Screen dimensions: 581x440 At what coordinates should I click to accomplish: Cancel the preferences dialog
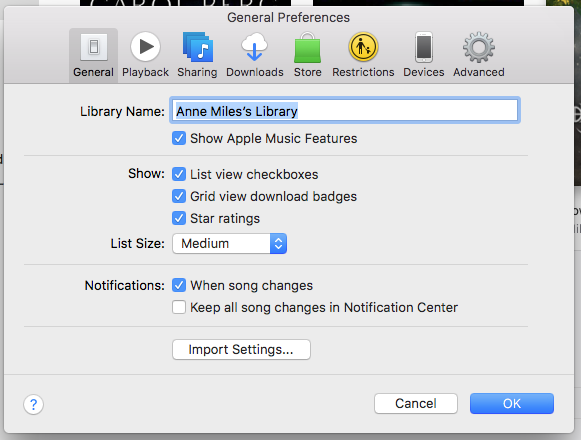(416, 403)
